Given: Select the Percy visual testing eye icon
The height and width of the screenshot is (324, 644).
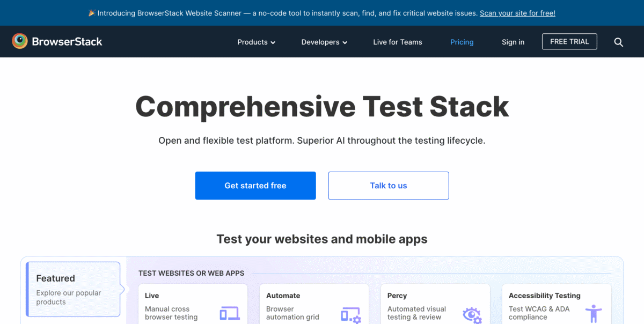Looking at the screenshot, I should (x=472, y=315).
